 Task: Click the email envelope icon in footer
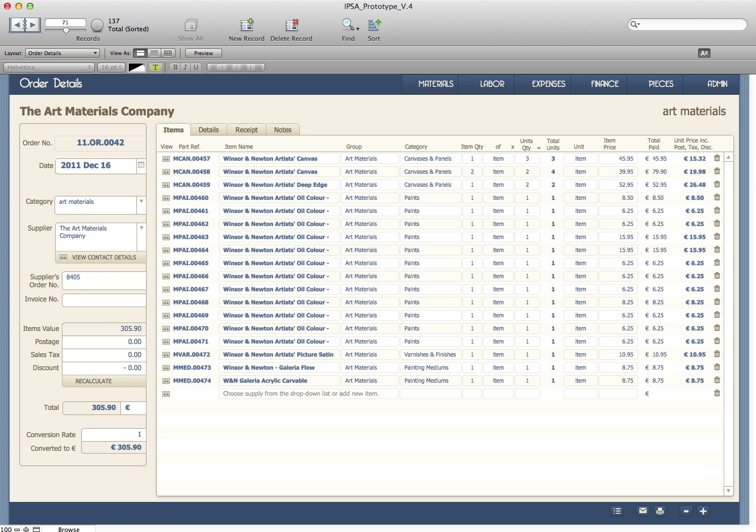pos(642,511)
